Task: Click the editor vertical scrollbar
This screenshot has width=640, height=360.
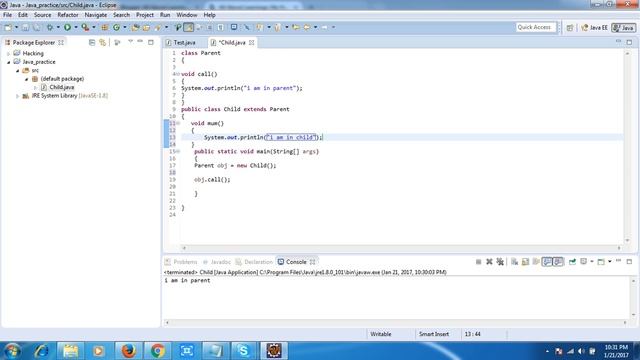Action: [627, 147]
